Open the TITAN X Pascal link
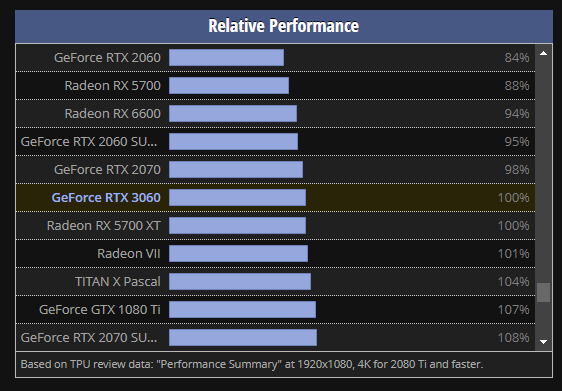562x391 pixels. (118, 281)
